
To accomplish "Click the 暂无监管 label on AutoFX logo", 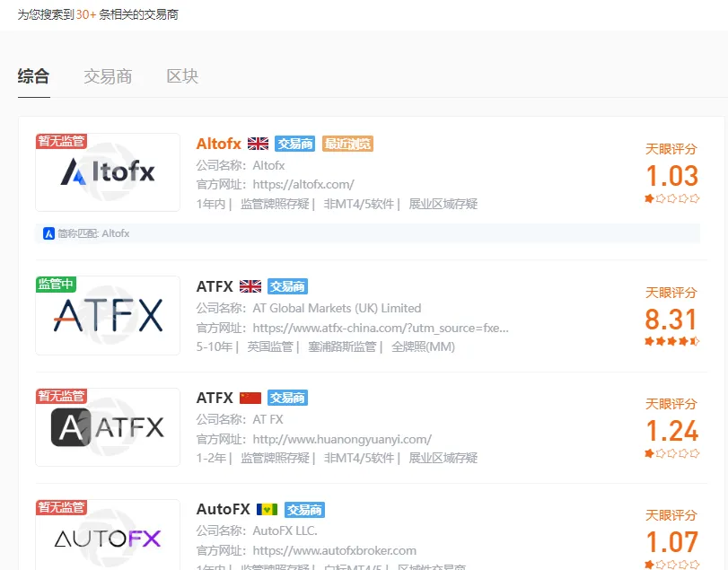I will (x=61, y=507).
